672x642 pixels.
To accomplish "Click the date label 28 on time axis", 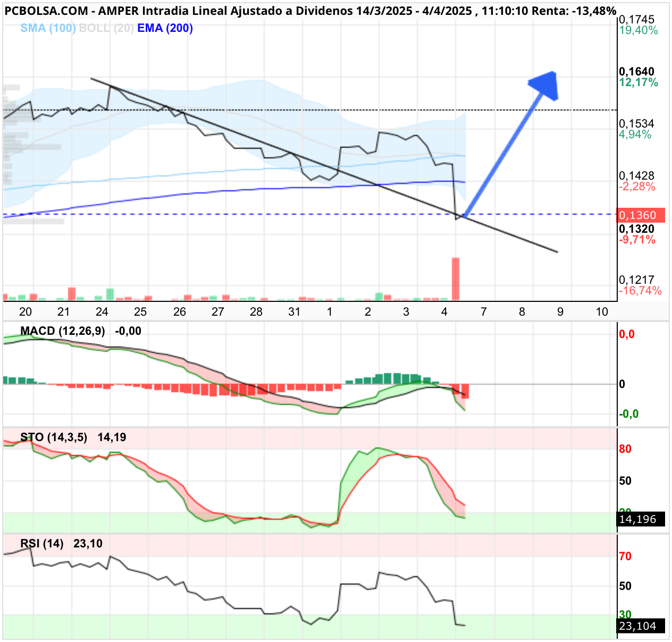I will pyautogui.click(x=256, y=312).
